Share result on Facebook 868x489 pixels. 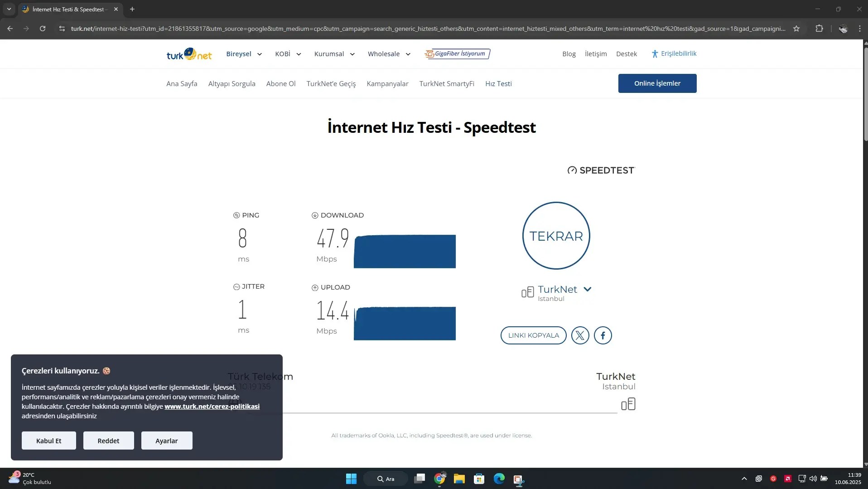coord(603,335)
